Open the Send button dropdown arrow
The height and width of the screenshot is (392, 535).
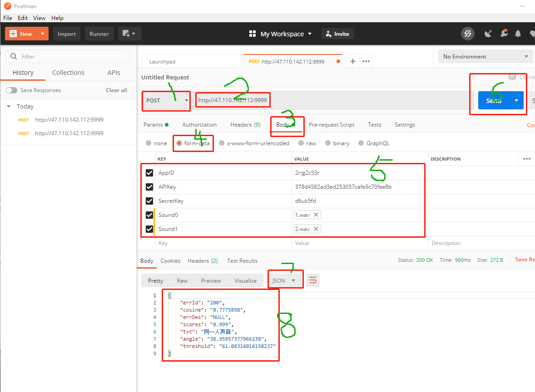[x=516, y=101]
